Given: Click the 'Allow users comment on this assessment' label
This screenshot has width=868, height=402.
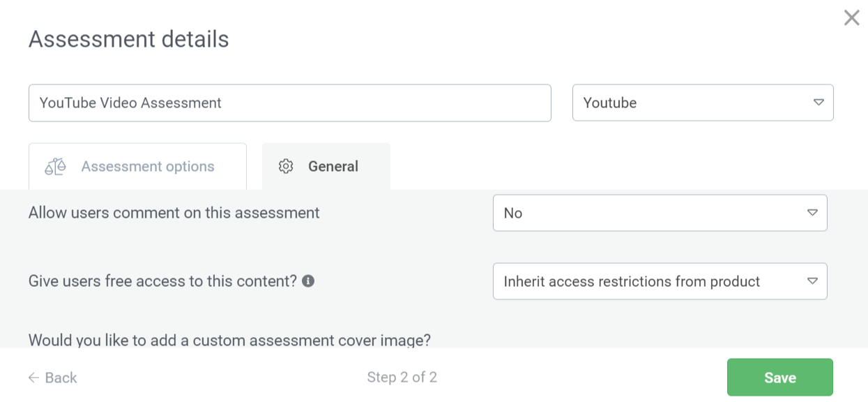Looking at the screenshot, I should (x=174, y=213).
